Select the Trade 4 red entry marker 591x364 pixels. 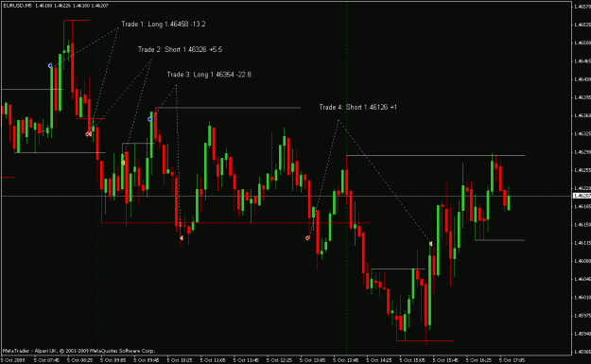click(307, 237)
